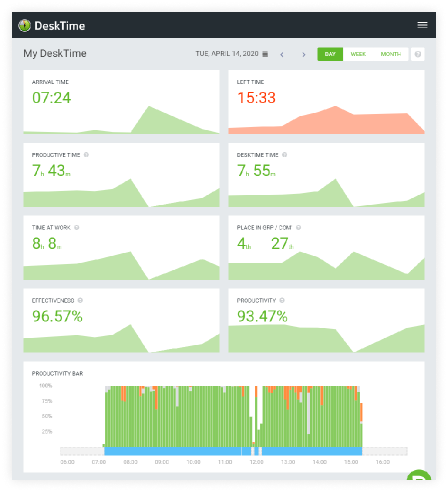Viewport: 448px width, 492px height.
Task: Click info icon next to Productive Time
Action: (x=86, y=155)
